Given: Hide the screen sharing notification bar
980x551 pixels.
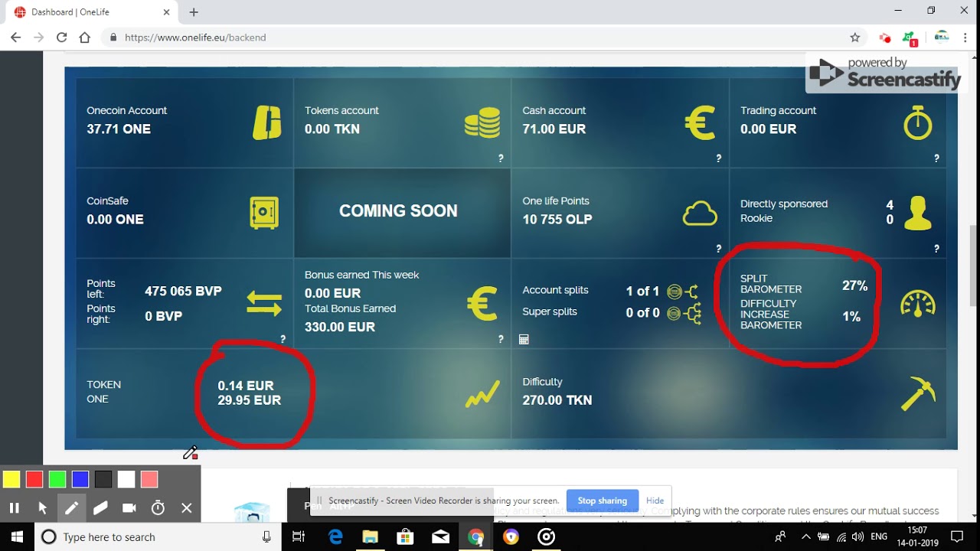Looking at the screenshot, I should [x=655, y=500].
